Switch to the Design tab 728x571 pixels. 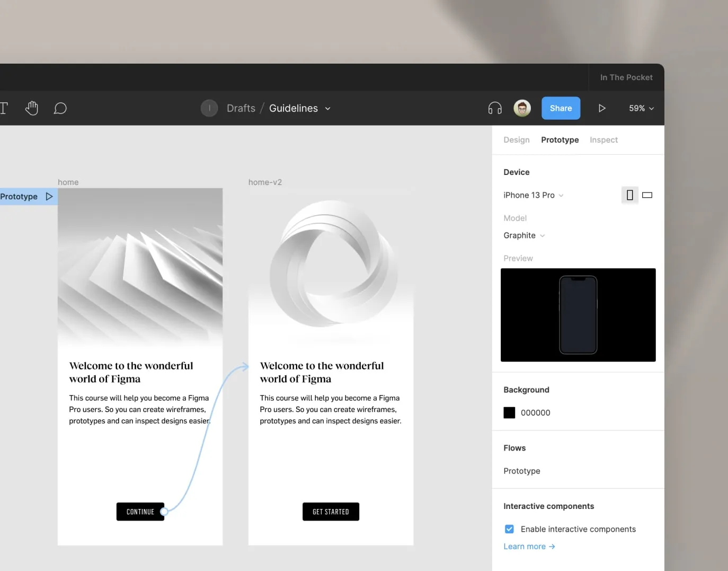[516, 139]
